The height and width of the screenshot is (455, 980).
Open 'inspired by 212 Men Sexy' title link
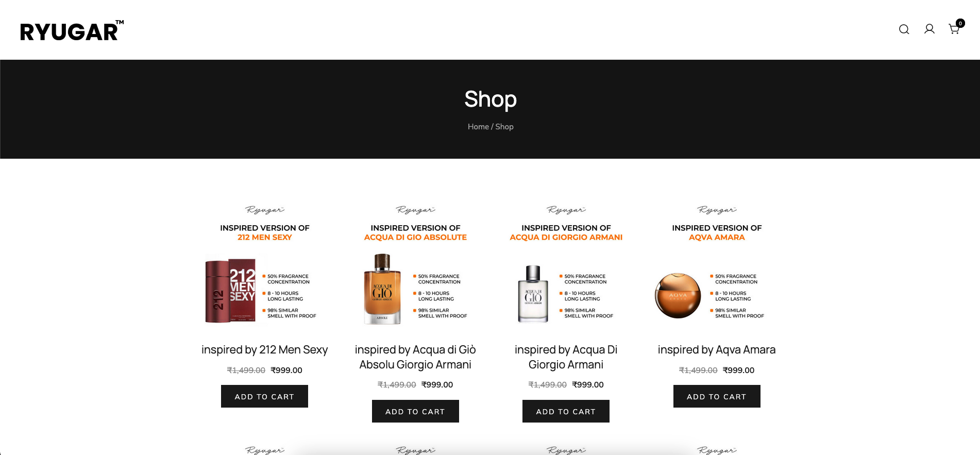pyautogui.click(x=264, y=350)
